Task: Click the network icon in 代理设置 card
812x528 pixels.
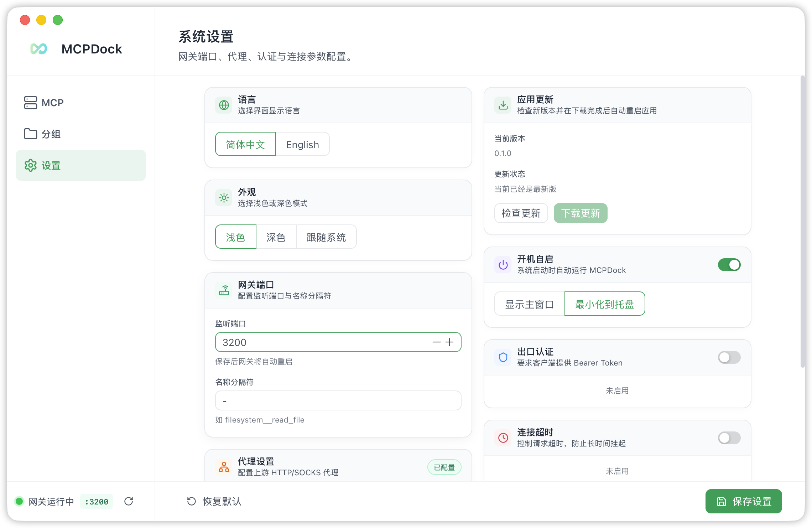Action: tap(224, 467)
